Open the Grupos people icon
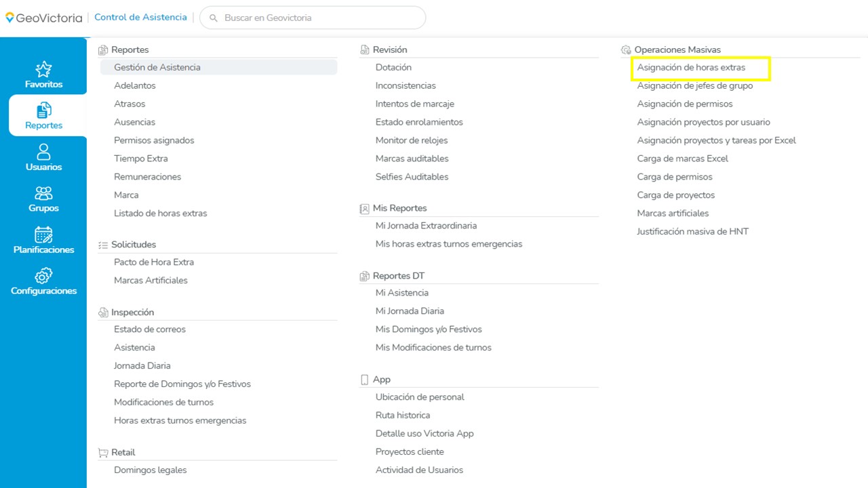Viewport: 868px width, 488px height. pyautogui.click(x=43, y=193)
